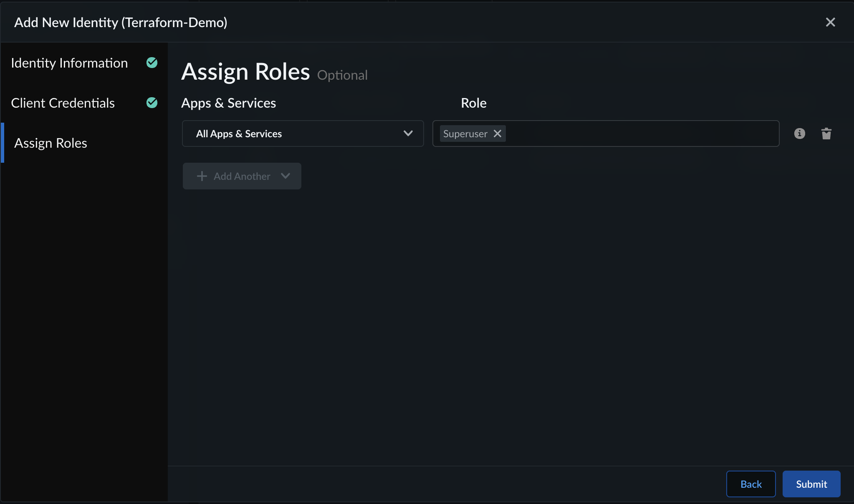
Task: Submit the new identity
Action: point(811,484)
